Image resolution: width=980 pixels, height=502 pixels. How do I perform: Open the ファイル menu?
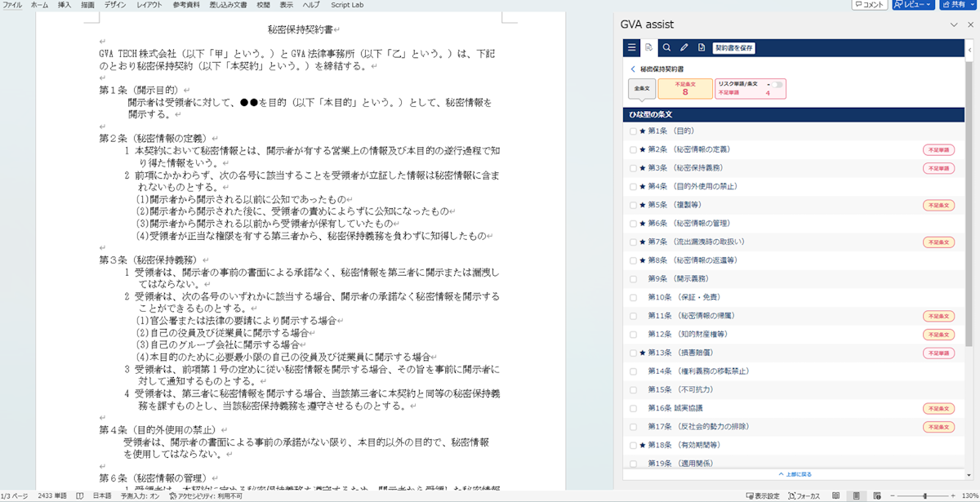12,4
